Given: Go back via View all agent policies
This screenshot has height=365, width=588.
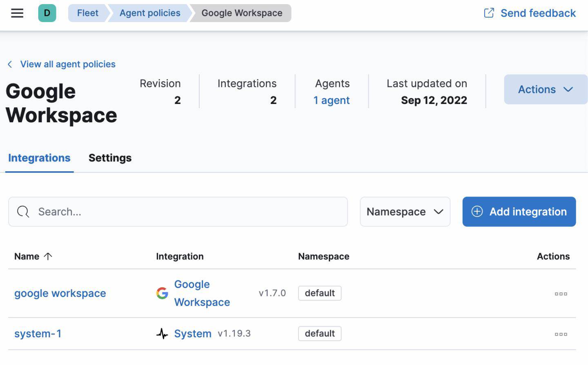Looking at the screenshot, I should pos(67,64).
